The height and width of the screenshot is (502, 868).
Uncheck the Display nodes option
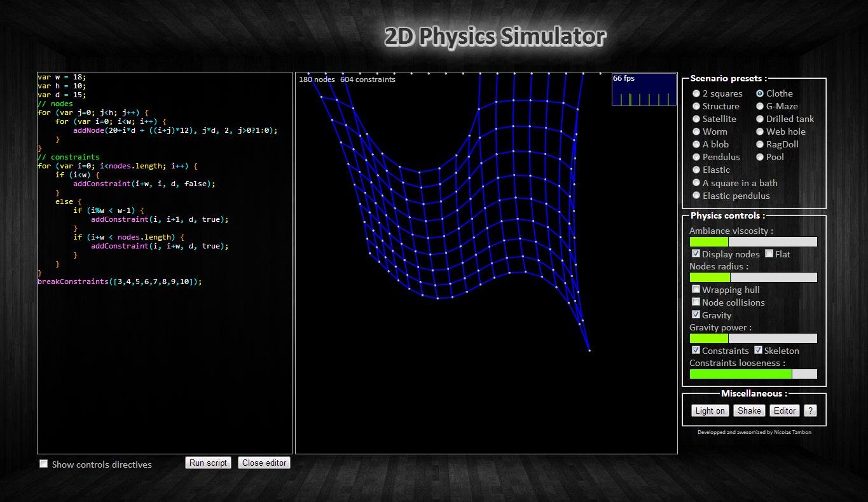coord(696,253)
